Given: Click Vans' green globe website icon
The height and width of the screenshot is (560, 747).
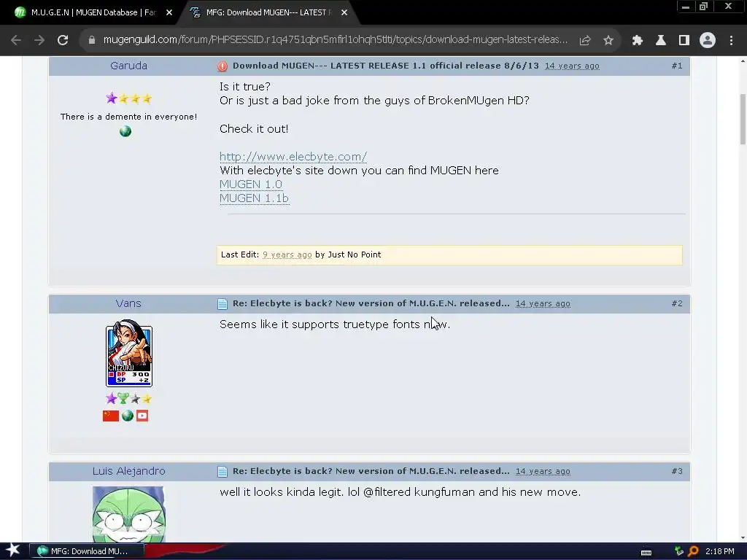Looking at the screenshot, I should click(x=127, y=416).
